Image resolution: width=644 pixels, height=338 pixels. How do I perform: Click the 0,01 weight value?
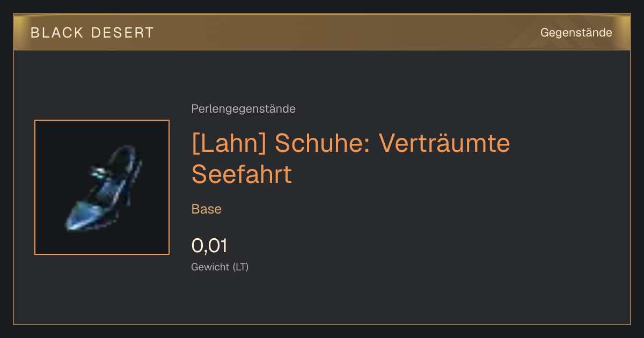click(209, 246)
